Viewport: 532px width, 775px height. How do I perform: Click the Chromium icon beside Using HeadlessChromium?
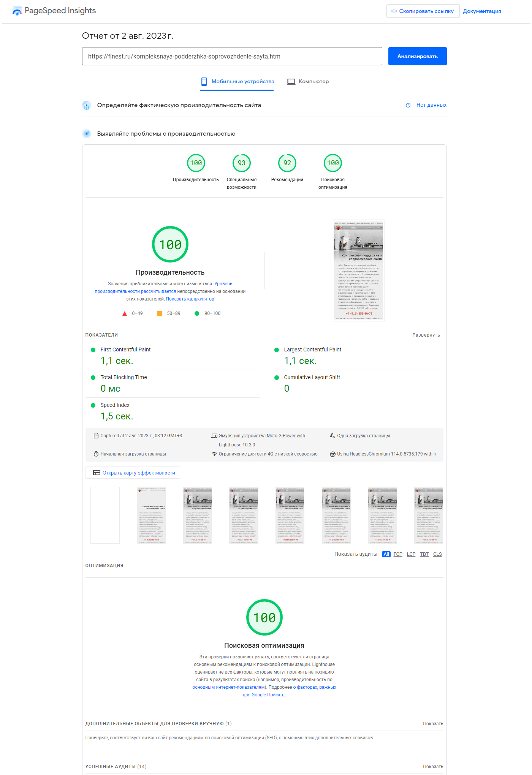332,454
